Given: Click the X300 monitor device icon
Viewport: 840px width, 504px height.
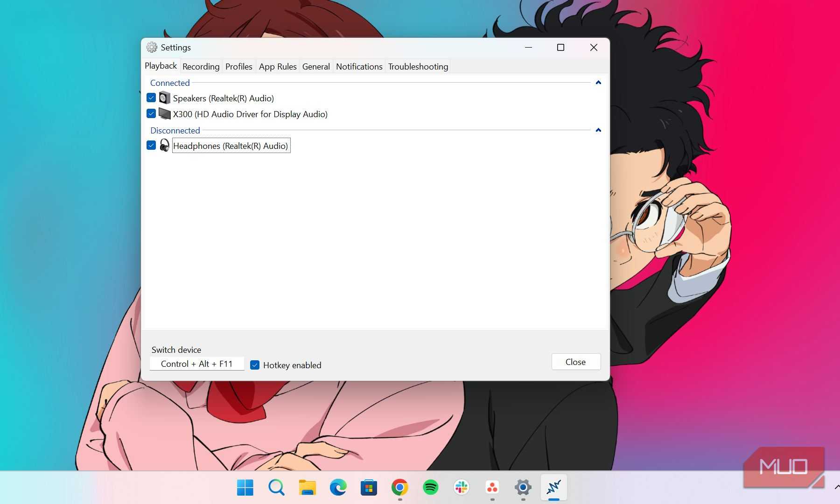Looking at the screenshot, I should click(x=164, y=114).
